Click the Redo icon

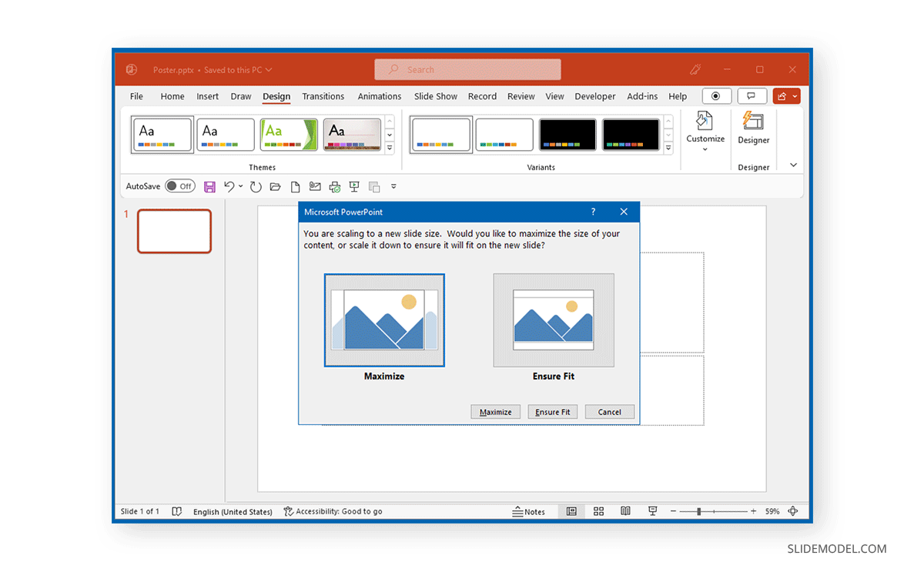click(x=256, y=186)
